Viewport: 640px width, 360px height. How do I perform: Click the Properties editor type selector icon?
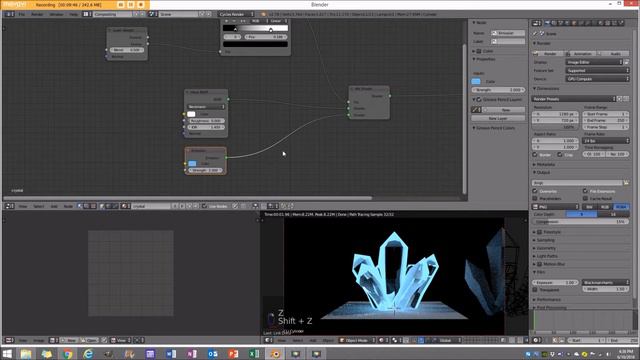tap(537, 23)
